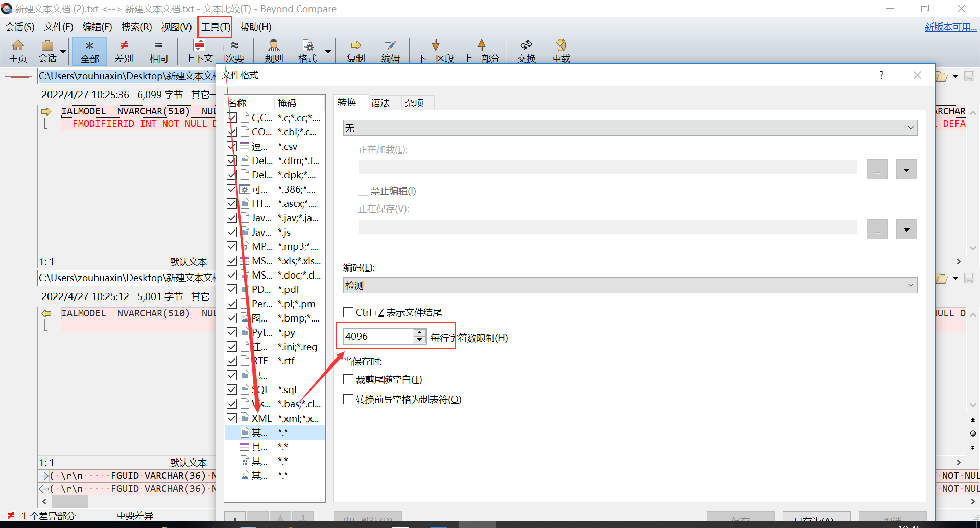Click the 编辑 edit pencil icon
Image resolution: width=980 pixels, height=528 pixels.
pos(391,52)
